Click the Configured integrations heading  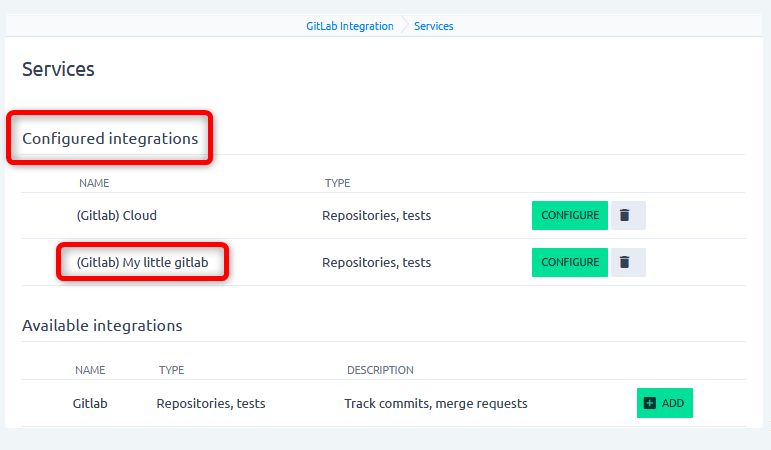pyautogui.click(x=110, y=138)
